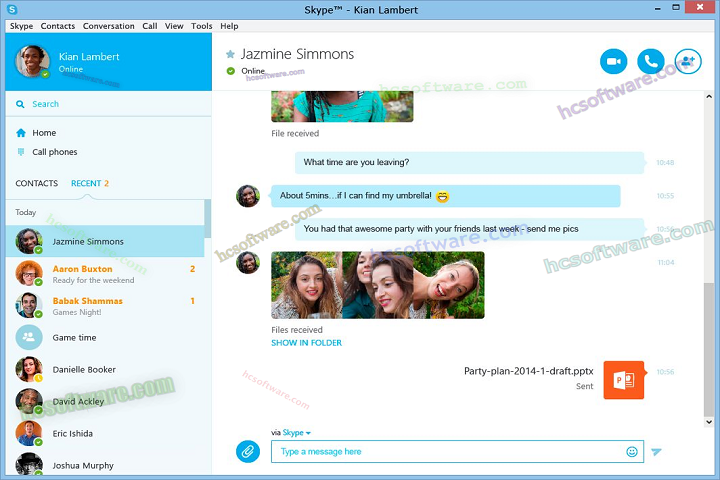Switch to the RECENT tab

point(89,184)
